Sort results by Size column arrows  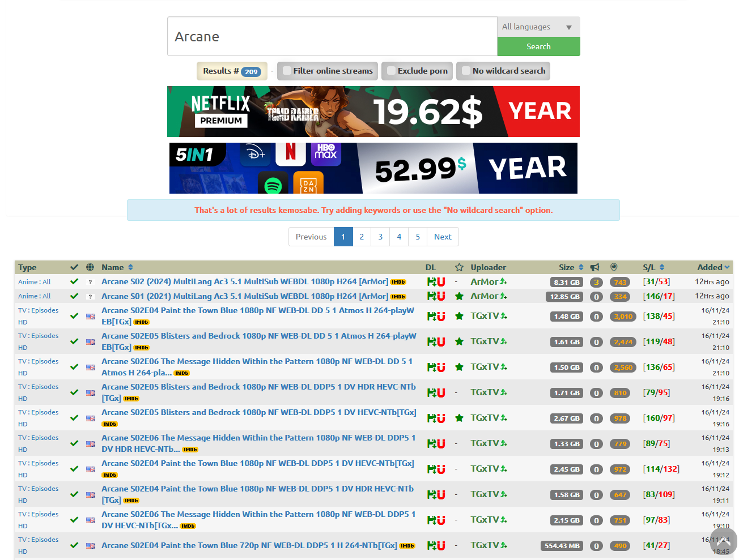tap(581, 267)
